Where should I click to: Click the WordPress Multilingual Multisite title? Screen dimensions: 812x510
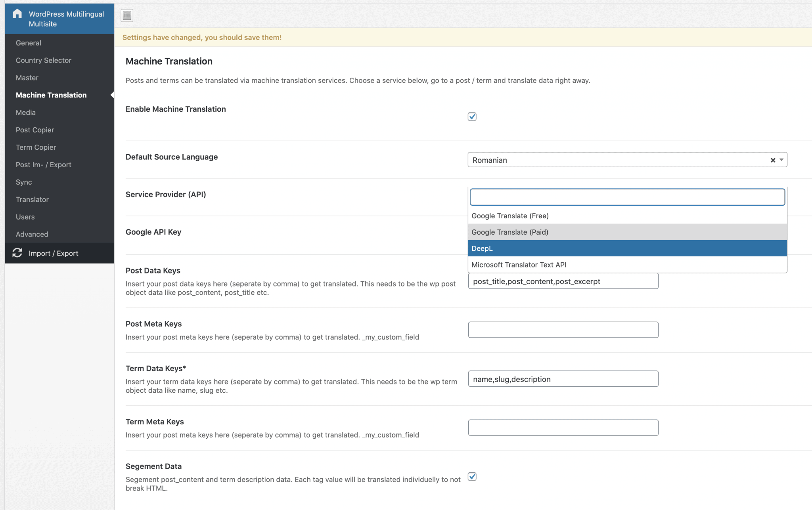[x=66, y=19]
